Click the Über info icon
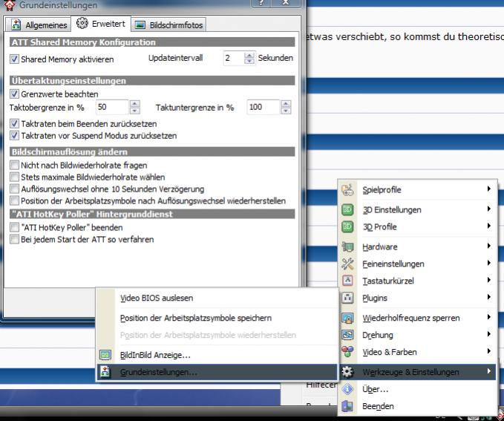 [x=347, y=389]
